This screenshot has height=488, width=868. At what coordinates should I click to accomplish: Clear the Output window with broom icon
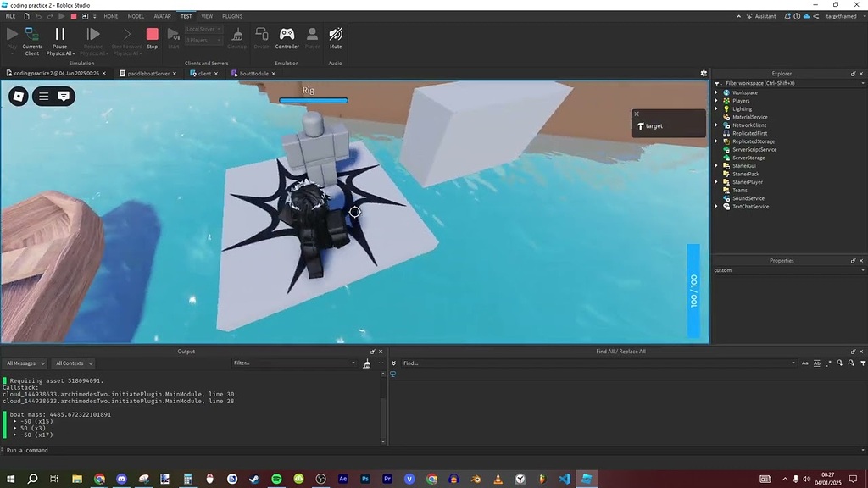pos(366,363)
